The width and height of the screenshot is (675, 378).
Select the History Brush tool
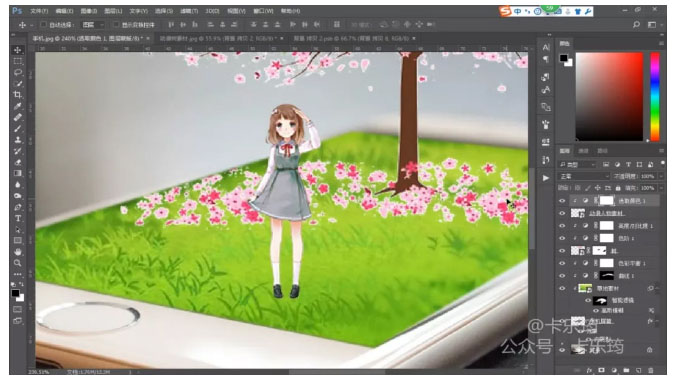tap(18, 151)
